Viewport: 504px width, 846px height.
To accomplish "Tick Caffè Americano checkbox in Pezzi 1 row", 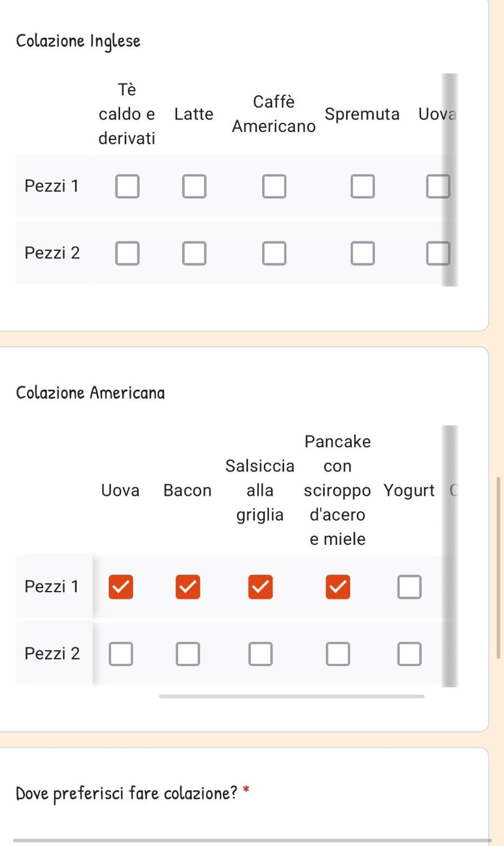I will pos(274,186).
